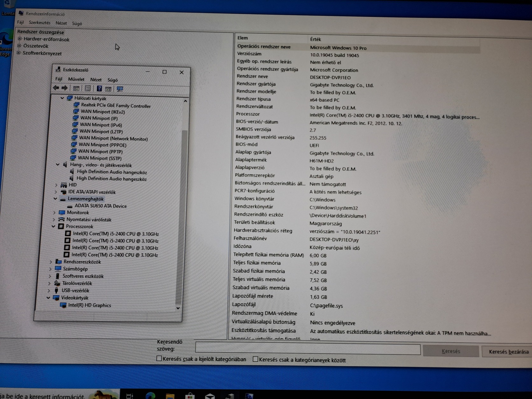The image size is (532, 399).
Task: Collapse the Videokártyák node
Action: pos(48,297)
